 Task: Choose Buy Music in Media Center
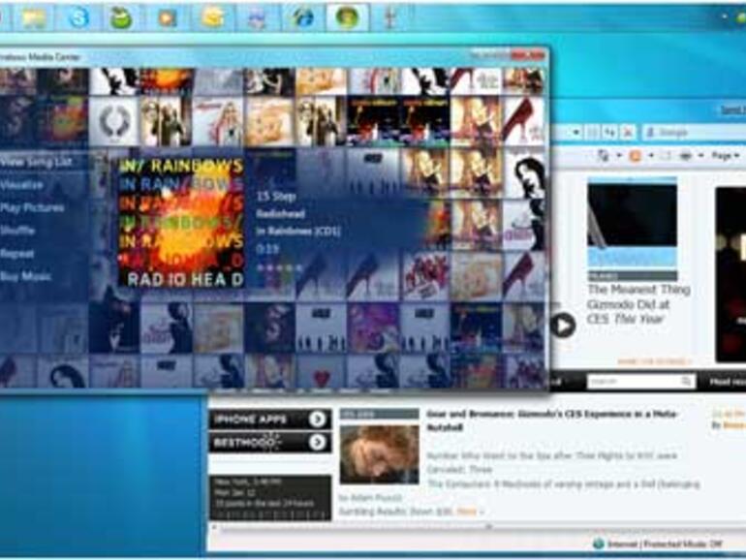26,276
